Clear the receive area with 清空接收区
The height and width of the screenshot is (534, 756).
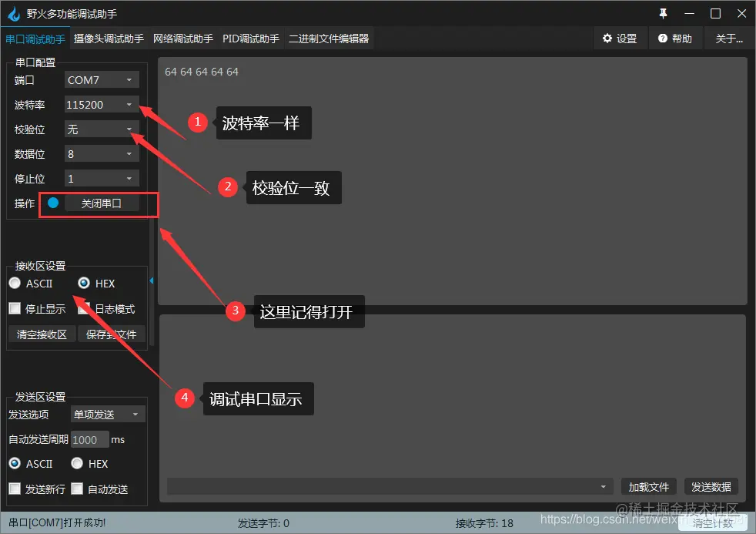(x=42, y=333)
